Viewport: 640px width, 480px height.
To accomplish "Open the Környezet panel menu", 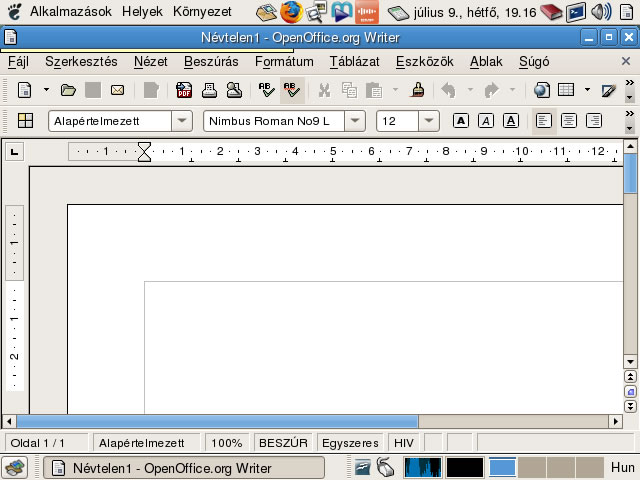I will [x=202, y=11].
